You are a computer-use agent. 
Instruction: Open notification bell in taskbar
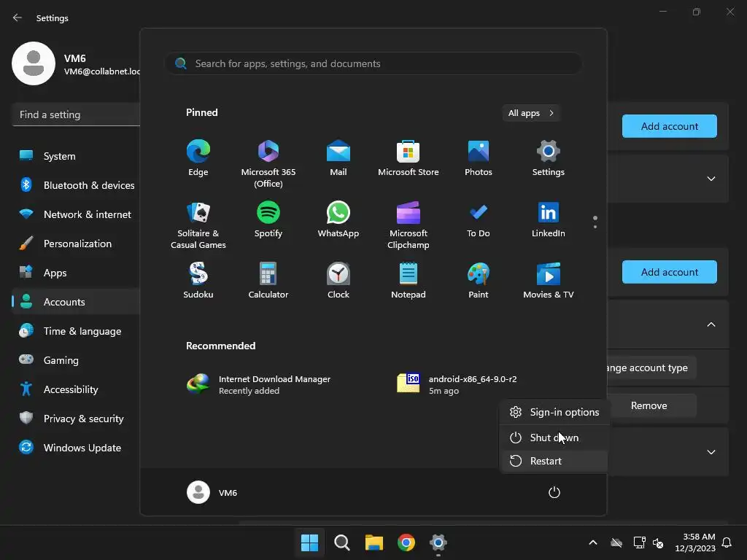pos(727,542)
